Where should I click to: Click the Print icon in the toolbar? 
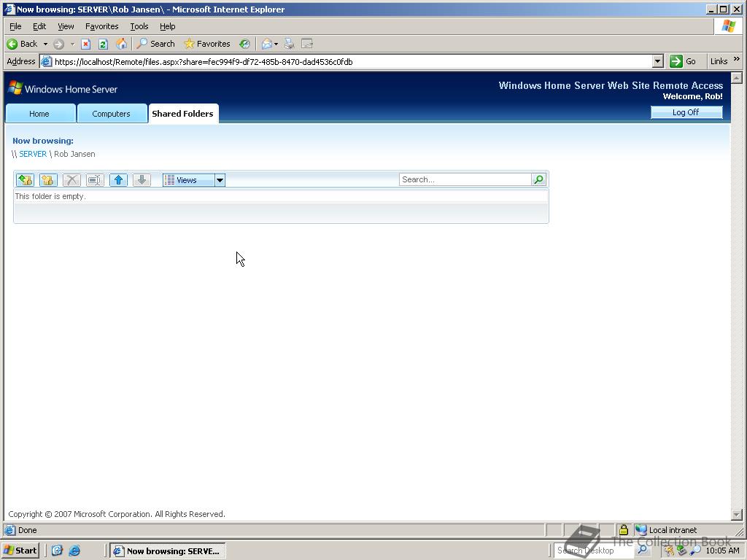[x=289, y=44]
